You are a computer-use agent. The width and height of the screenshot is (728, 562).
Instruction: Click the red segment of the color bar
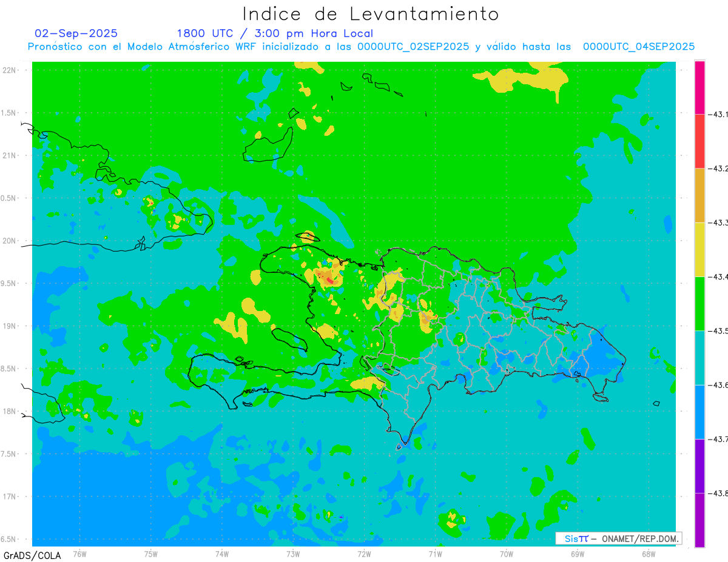[x=699, y=141]
